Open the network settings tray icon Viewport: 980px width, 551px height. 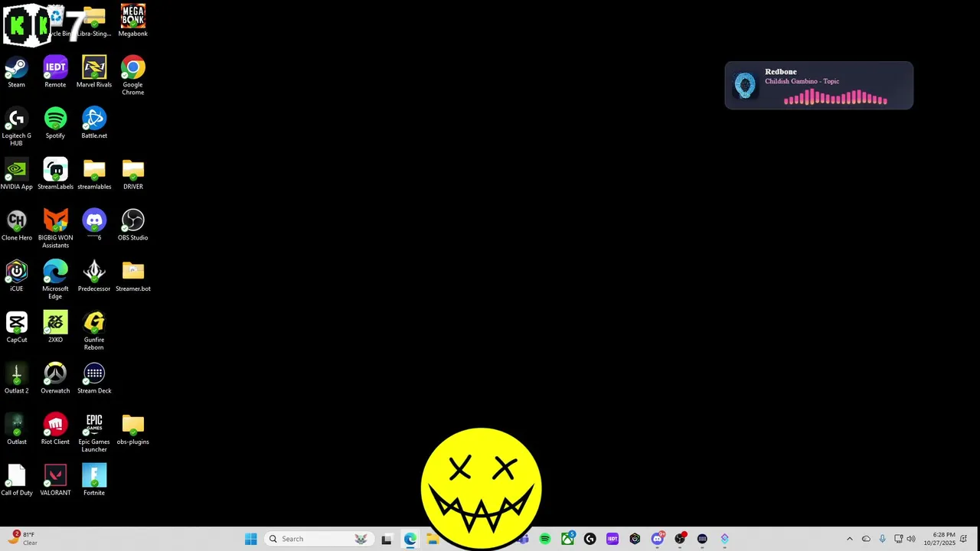pyautogui.click(x=899, y=539)
